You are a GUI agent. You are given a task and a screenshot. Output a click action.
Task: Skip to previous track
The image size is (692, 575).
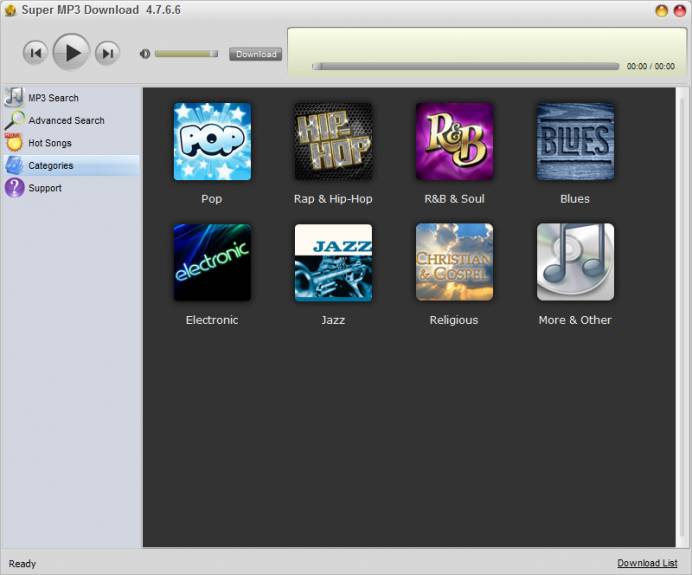[x=35, y=53]
